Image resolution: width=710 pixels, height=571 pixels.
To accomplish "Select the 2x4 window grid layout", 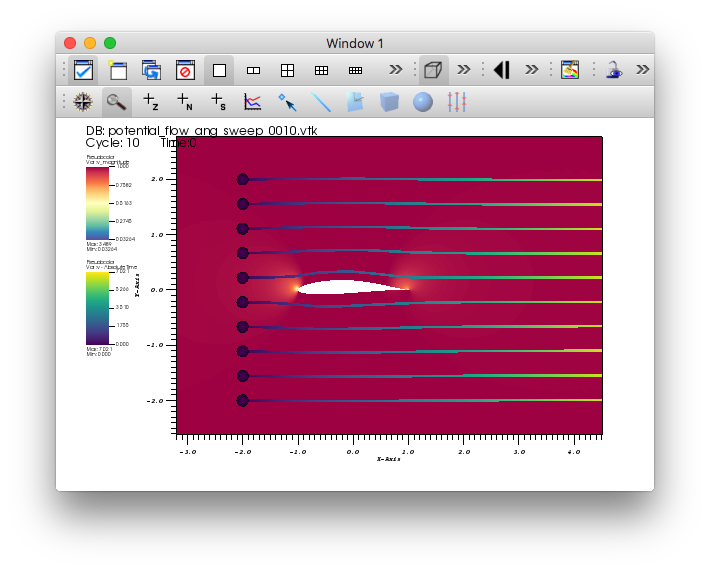I will [x=355, y=70].
